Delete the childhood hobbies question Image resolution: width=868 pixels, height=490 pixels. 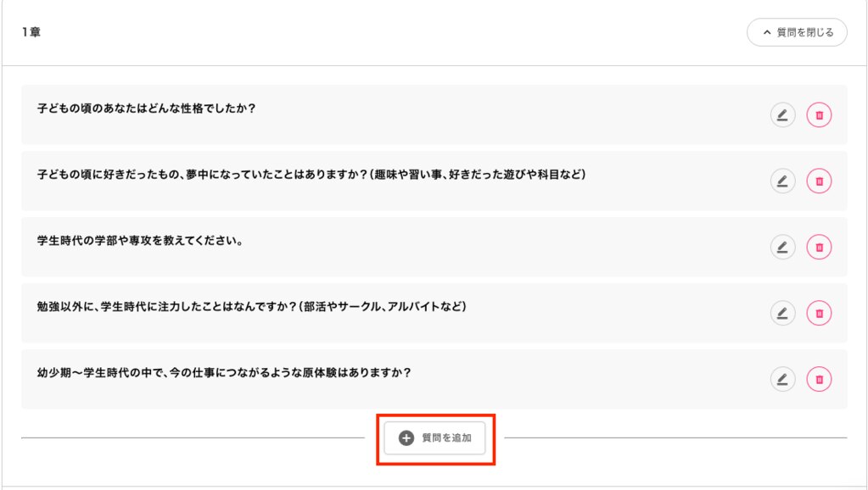[x=819, y=181]
